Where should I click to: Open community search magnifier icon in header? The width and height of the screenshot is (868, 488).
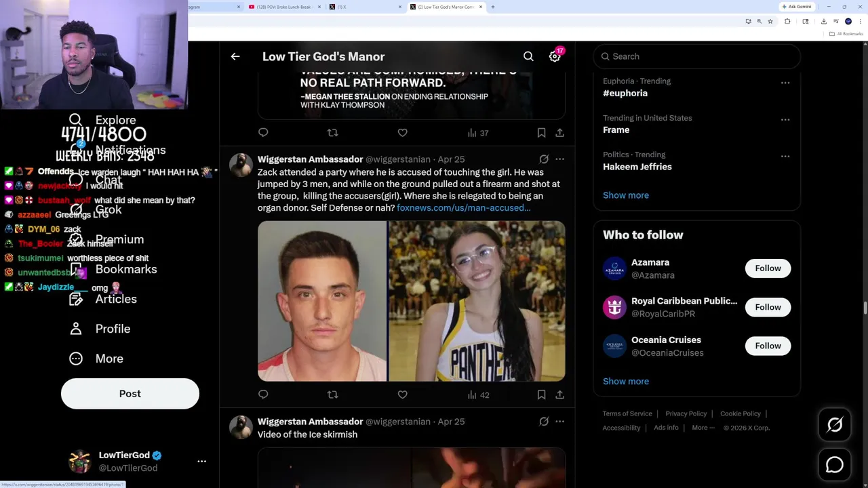528,56
